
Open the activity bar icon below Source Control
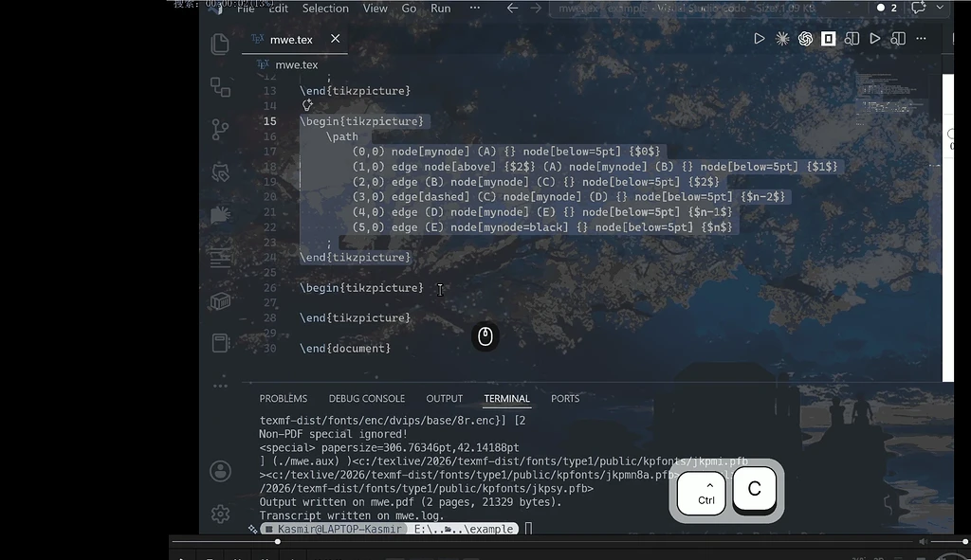[220, 172]
